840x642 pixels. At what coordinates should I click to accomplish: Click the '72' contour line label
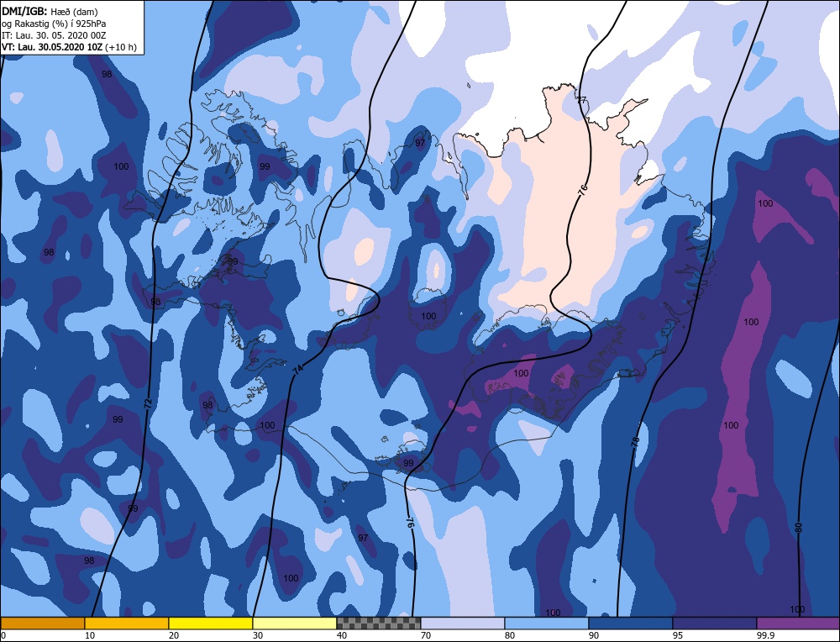click(149, 402)
